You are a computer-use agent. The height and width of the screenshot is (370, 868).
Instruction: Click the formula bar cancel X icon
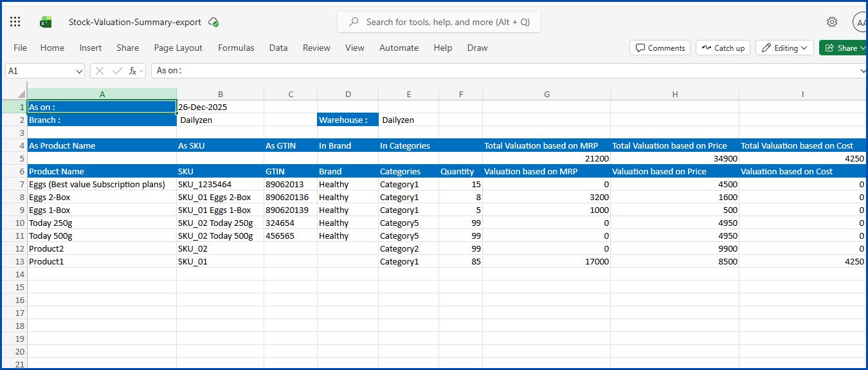(x=100, y=71)
